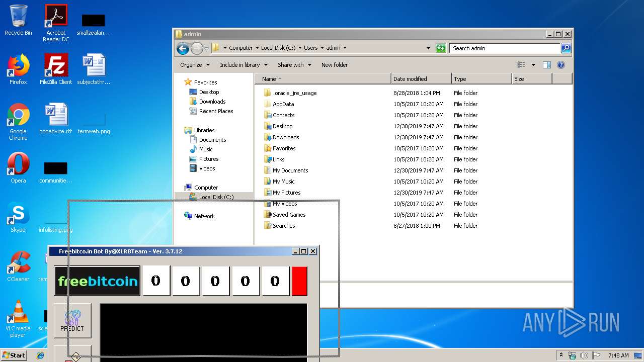Viewport: 644px width, 362px height.
Task: Select the bobadvice.rtf desktop file
Action: 56,119
